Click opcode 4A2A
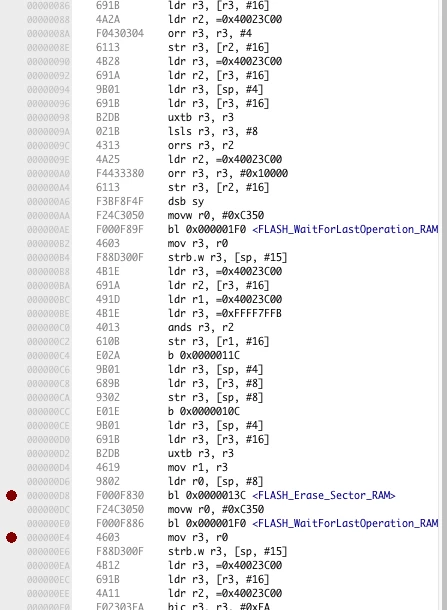 pos(108,19)
